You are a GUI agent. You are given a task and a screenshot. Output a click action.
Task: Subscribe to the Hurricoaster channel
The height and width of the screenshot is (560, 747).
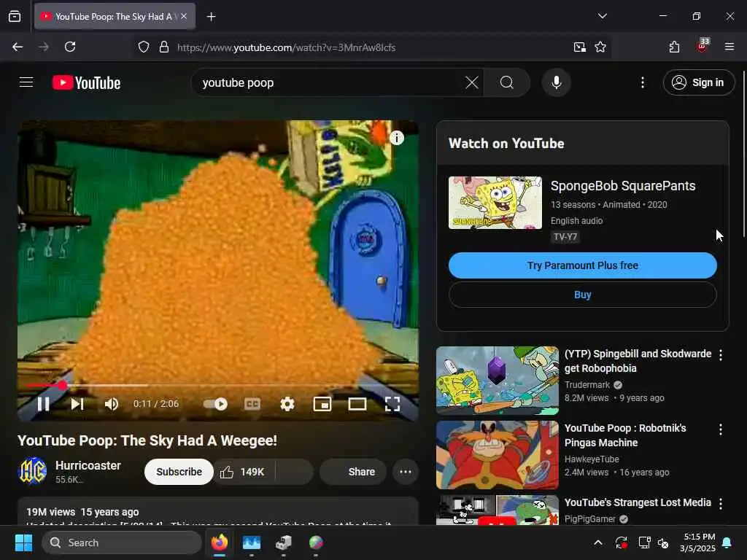(x=179, y=472)
